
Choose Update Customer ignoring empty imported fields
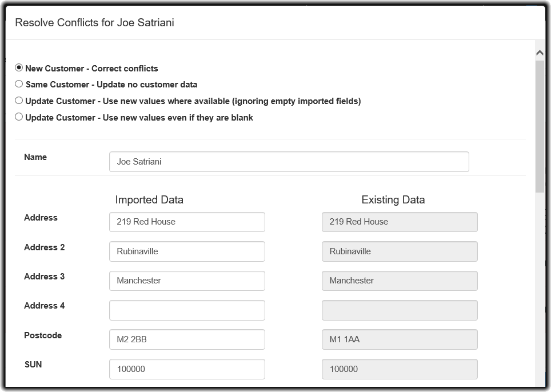click(19, 101)
